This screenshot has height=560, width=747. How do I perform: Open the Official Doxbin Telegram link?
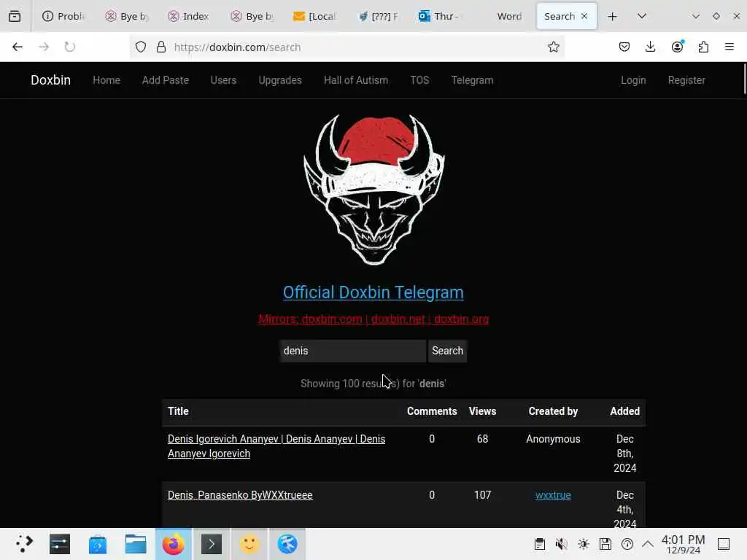pyautogui.click(x=373, y=292)
